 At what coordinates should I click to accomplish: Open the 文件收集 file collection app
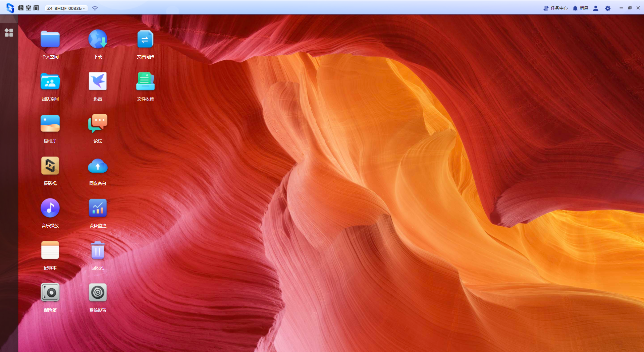[x=145, y=82]
